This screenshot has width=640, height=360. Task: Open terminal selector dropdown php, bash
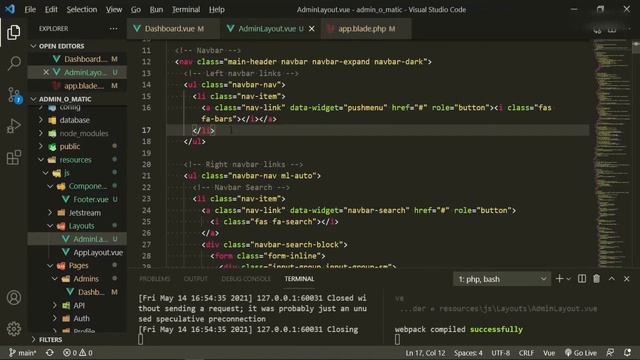pyautogui.click(x=502, y=279)
